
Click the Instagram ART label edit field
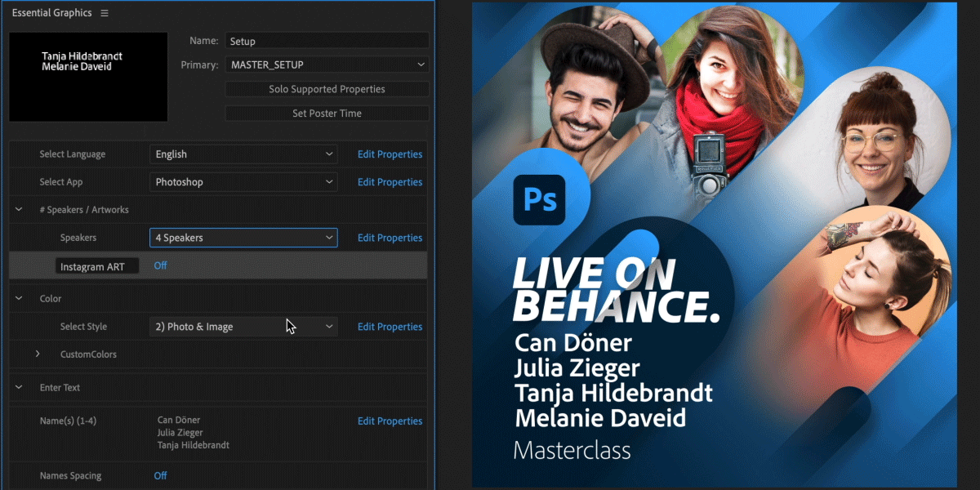(x=97, y=266)
